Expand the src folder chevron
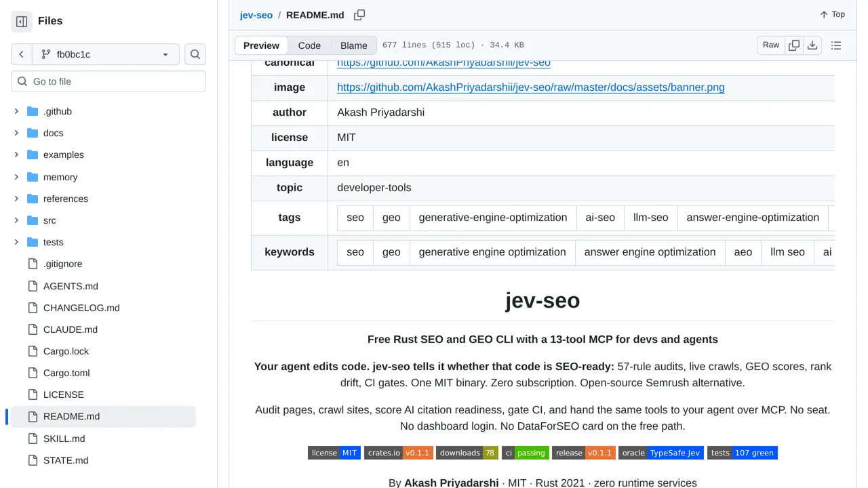 [16, 220]
